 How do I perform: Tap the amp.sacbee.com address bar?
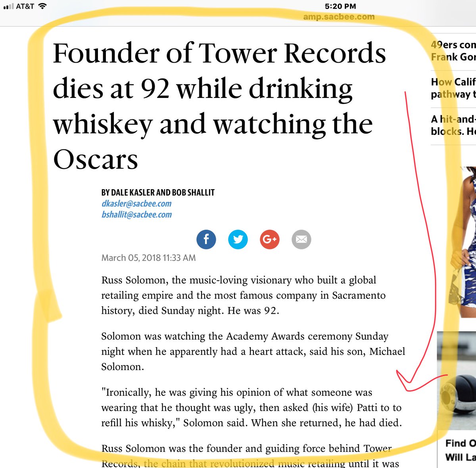339,17
